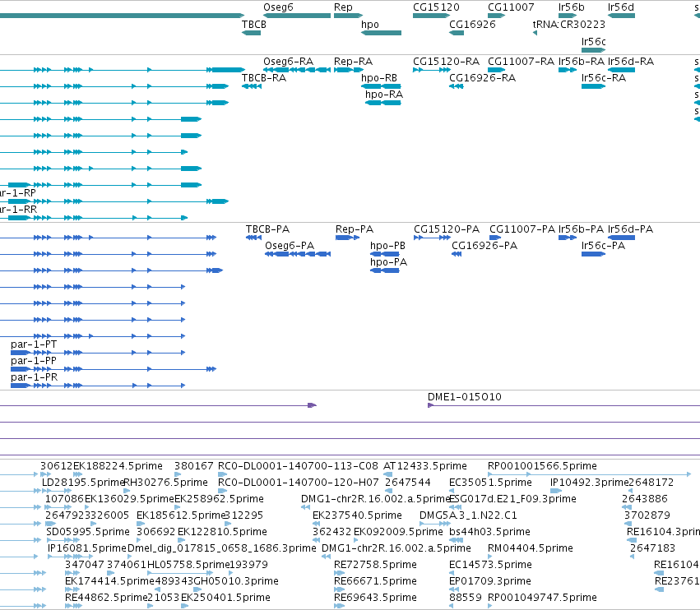
Task: Click the hpo-RA transcript label
Action: click(384, 95)
